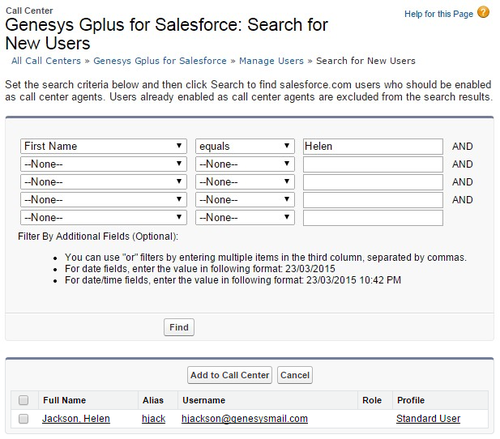The height and width of the screenshot is (439, 500).
Task: Open fifth row field dropdown
Action: (103, 217)
